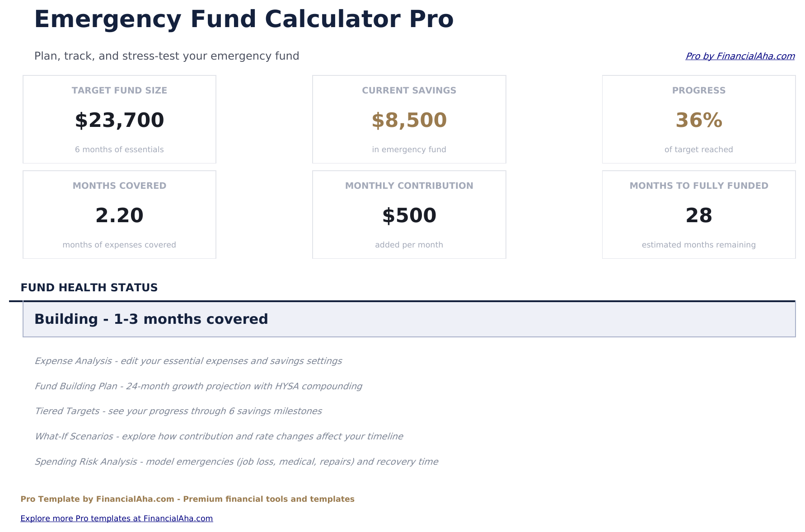Open the Tiered Targets milestones view
Viewport: 805px width, 532px height.
coord(178,411)
